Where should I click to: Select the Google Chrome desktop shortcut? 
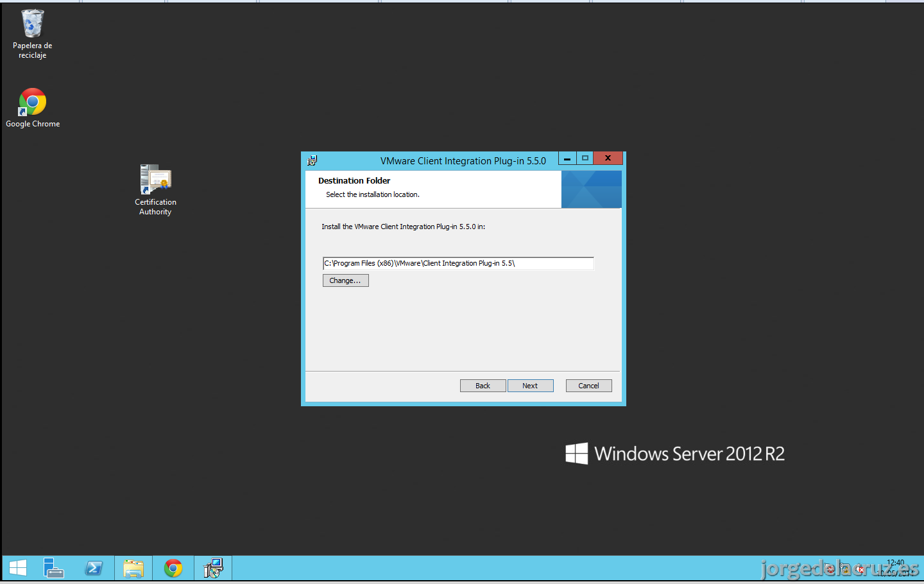[x=33, y=108]
